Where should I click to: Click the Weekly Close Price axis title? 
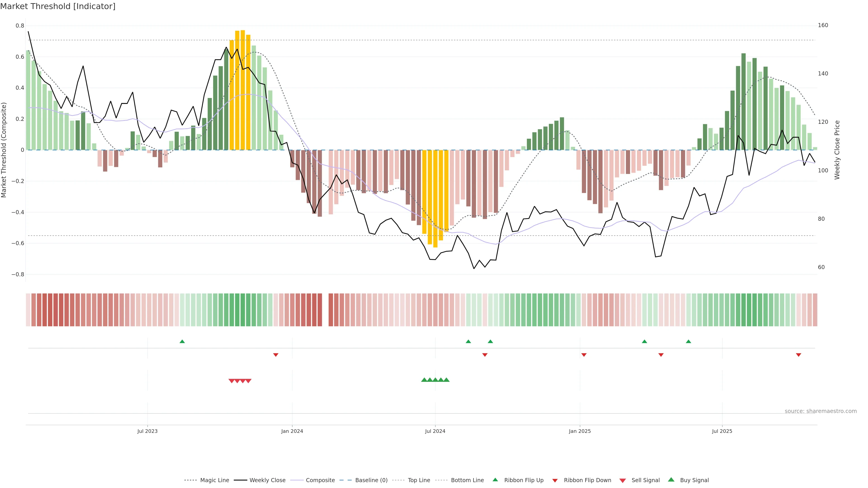pyautogui.click(x=837, y=150)
